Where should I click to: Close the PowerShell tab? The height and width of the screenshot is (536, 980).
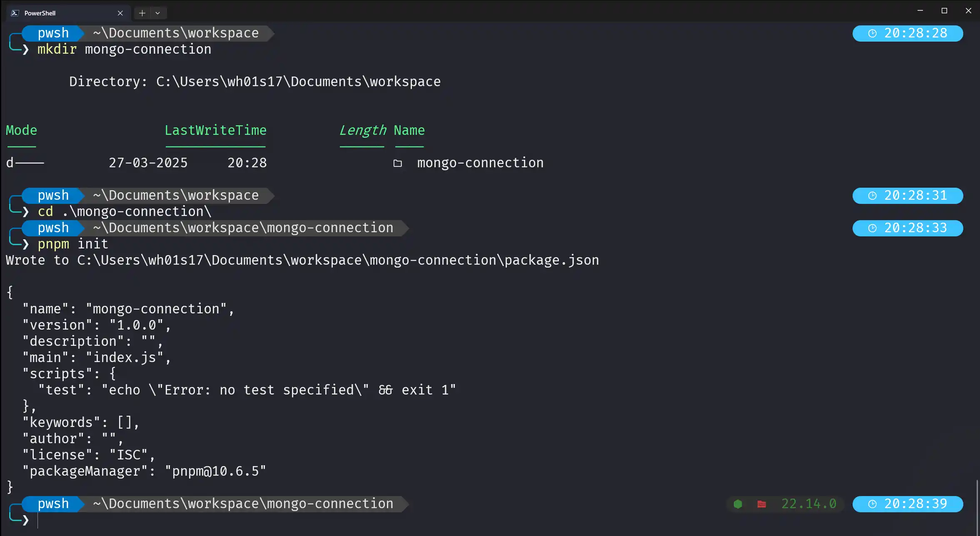click(120, 13)
